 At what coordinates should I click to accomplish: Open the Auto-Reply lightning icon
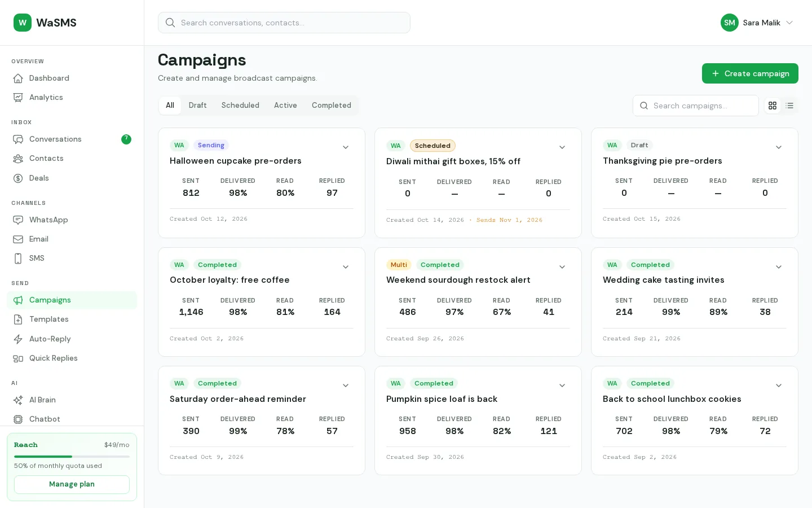pyautogui.click(x=18, y=339)
